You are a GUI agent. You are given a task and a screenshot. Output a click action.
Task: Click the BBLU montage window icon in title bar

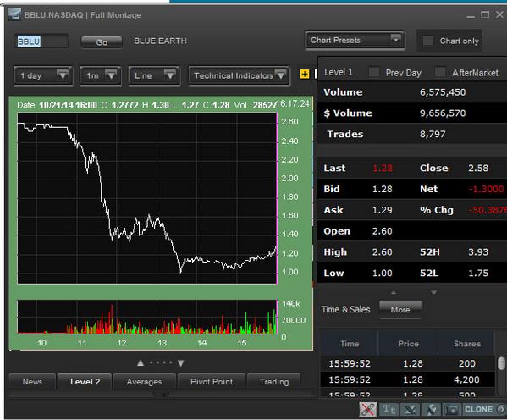(14, 14)
